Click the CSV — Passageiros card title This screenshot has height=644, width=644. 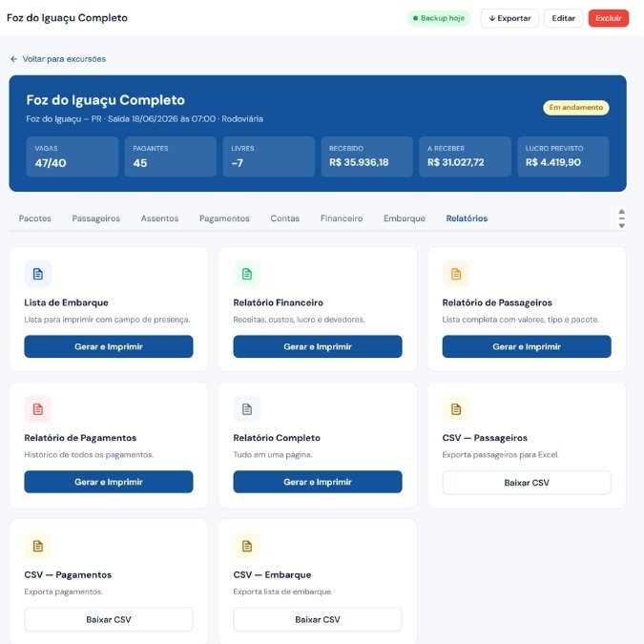pyautogui.click(x=485, y=438)
